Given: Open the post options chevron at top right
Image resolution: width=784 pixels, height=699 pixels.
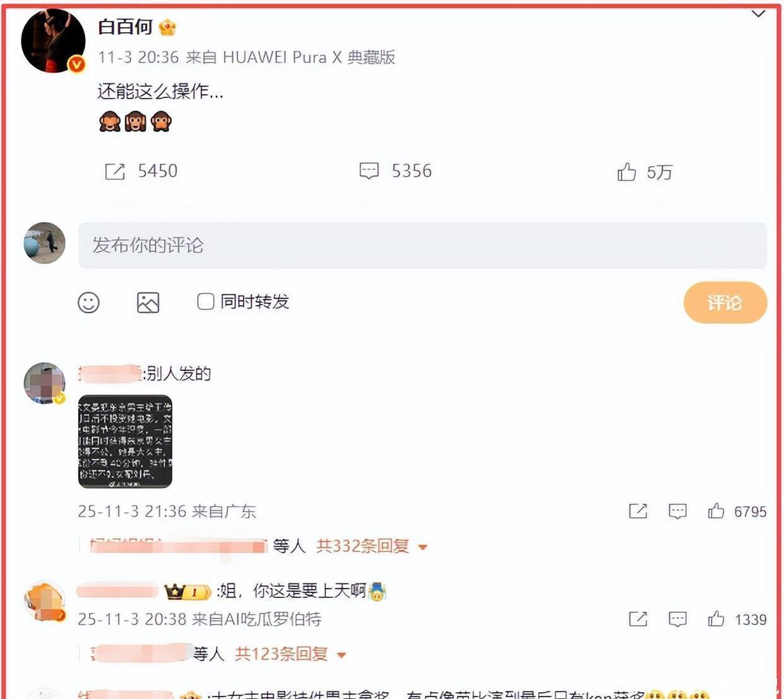Looking at the screenshot, I should (x=758, y=14).
